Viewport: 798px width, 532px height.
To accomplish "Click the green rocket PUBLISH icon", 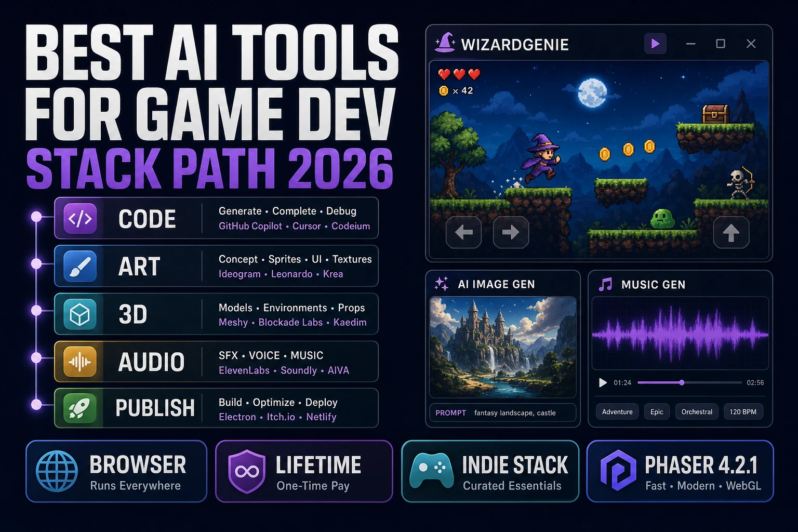I will pos(80,408).
